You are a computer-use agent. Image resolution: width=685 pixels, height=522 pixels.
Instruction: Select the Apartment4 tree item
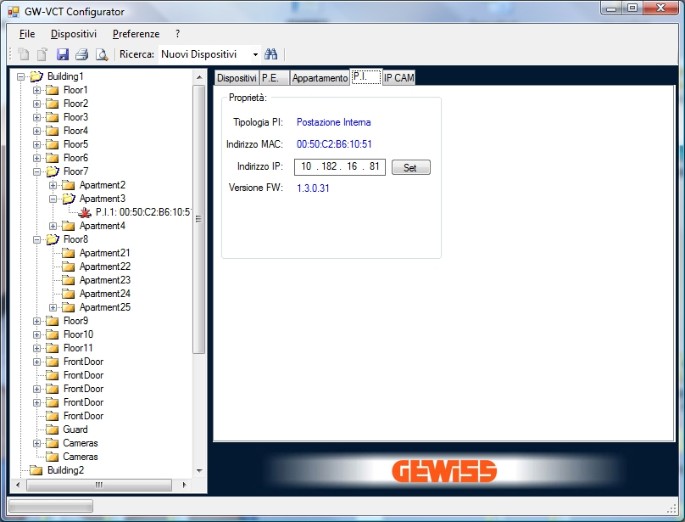102,226
